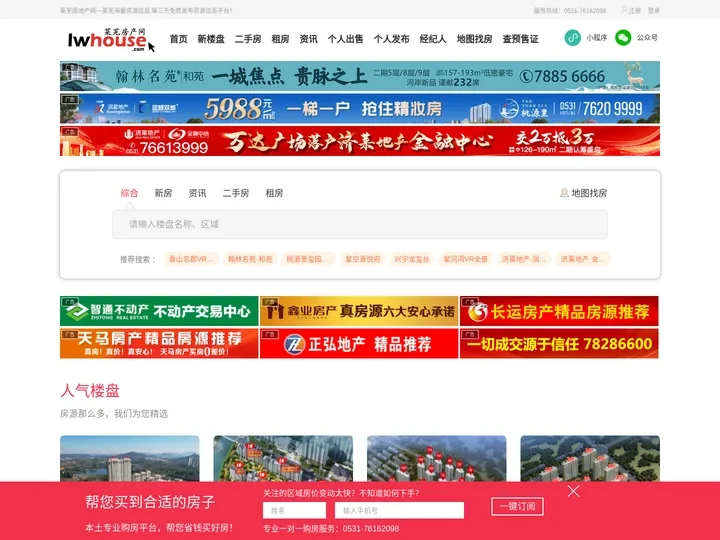Click the 地图找房 icon in search panel
Screen dimensions: 720x540
(x=564, y=193)
